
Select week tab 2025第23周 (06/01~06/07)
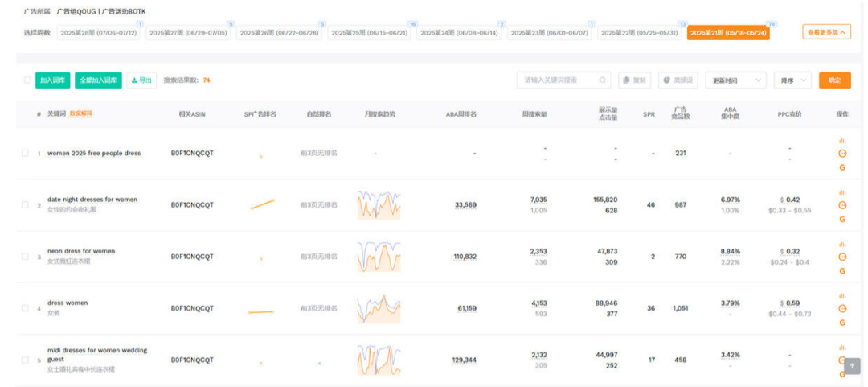point(549,33)
